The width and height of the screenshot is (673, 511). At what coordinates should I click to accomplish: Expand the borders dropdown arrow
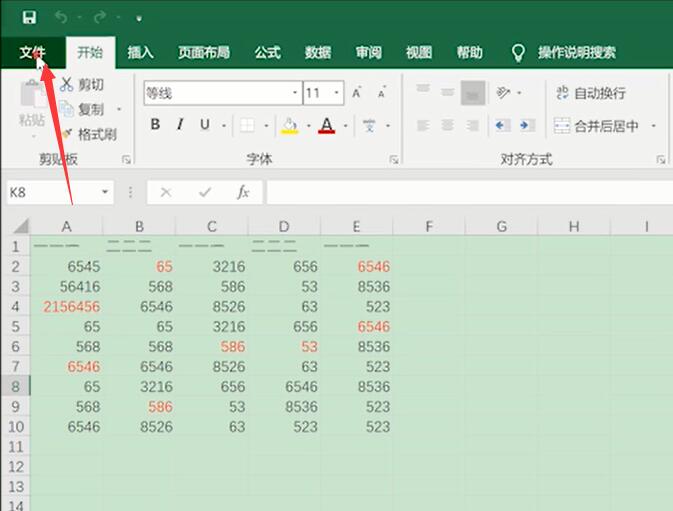266,126
